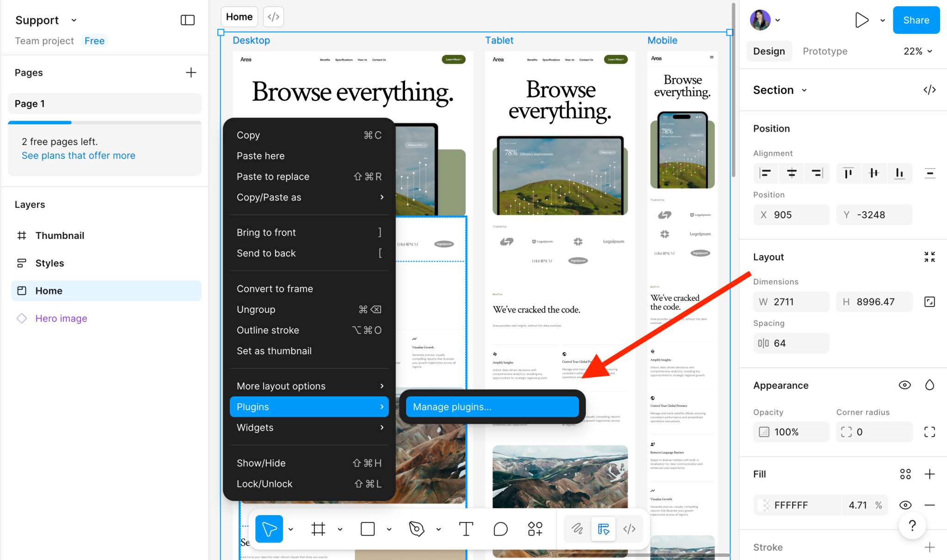Select the Pen tool in the bottom toolbar

click(416, 529)
